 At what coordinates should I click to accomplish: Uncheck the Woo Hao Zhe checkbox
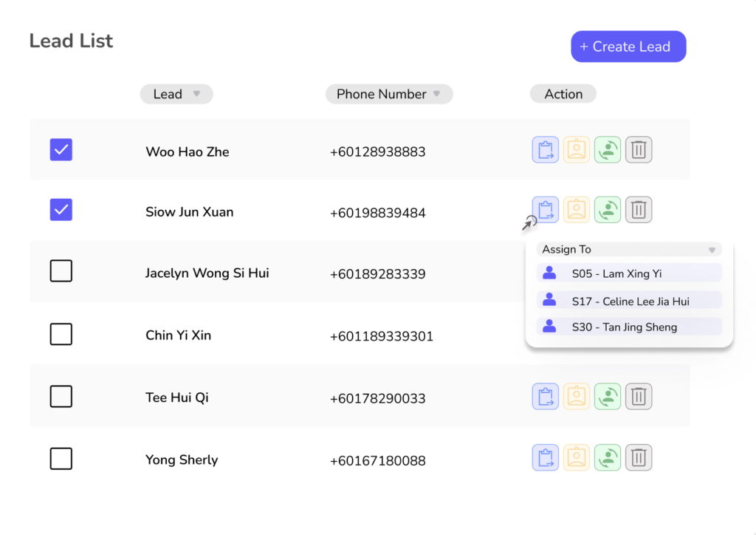coord(61,150)
